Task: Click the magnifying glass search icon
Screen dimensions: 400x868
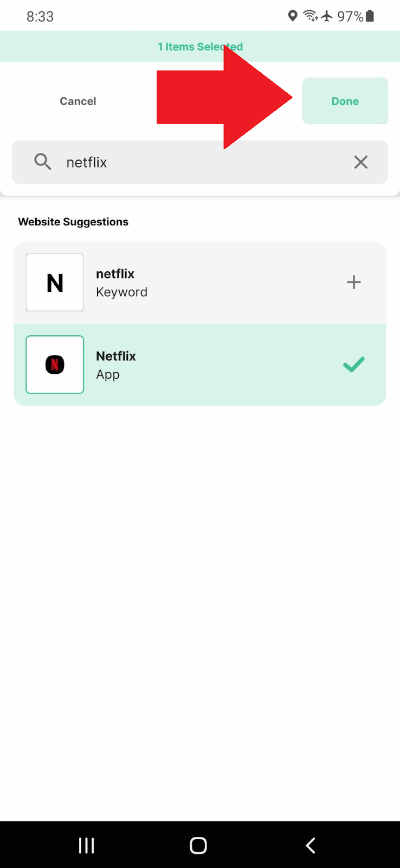Action: tap(43, 162)
